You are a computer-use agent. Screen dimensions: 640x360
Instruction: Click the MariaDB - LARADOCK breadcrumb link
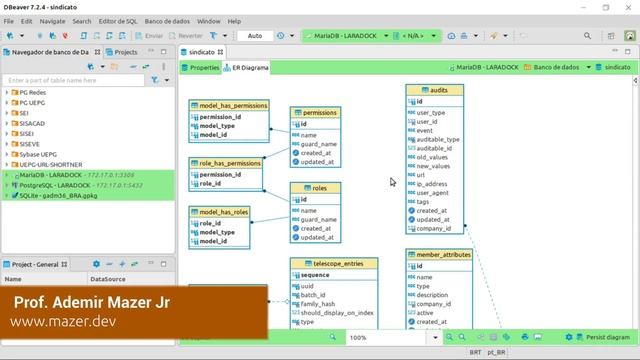click(x=484, y=67)
